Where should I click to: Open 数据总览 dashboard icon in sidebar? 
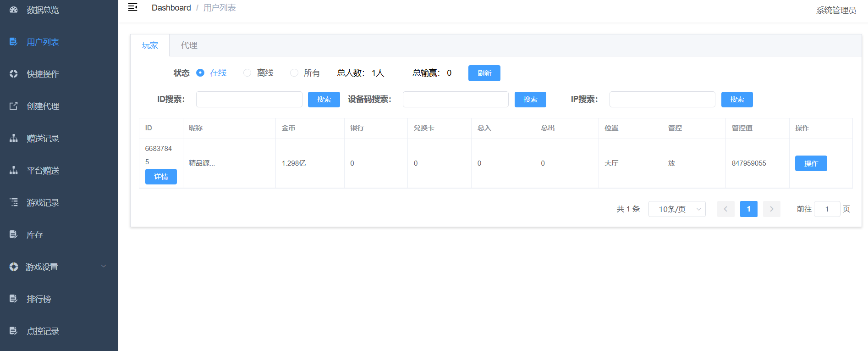pos(14,10)
